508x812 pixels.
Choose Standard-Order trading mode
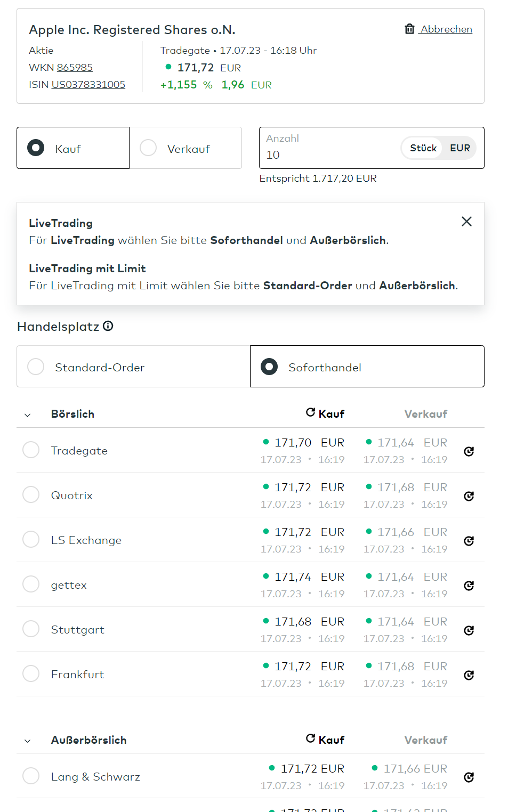pyautogui.click(x=133, y=367)
